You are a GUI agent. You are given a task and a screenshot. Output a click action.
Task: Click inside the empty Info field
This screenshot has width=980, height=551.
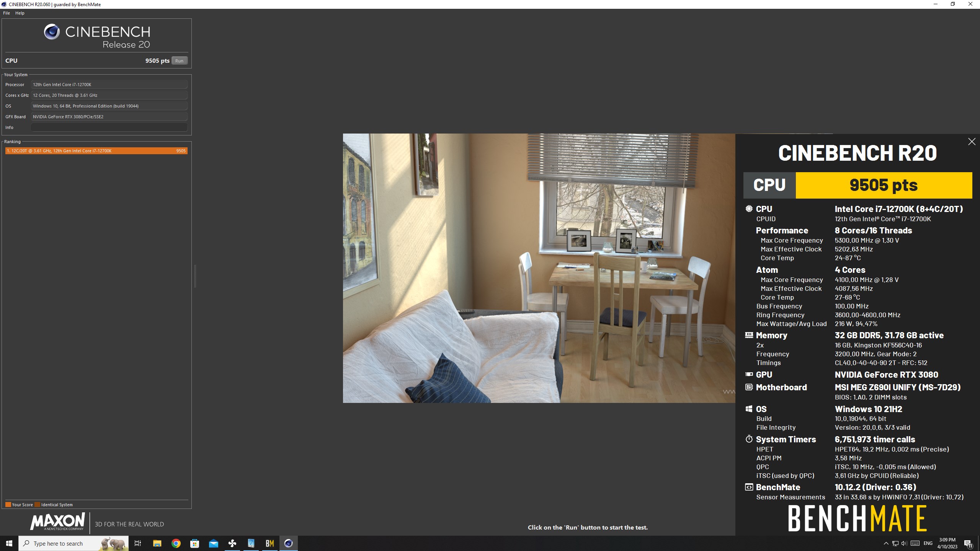coord(109,127)
